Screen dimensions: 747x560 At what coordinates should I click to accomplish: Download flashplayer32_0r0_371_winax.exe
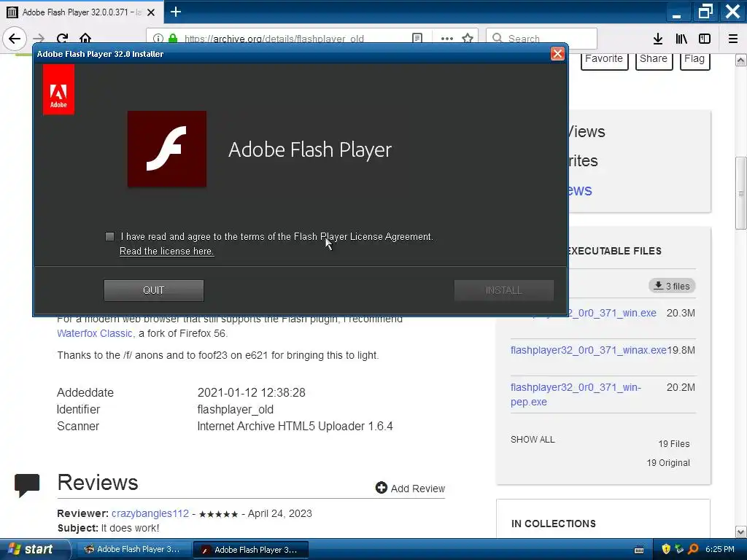(x=589, y=350)
